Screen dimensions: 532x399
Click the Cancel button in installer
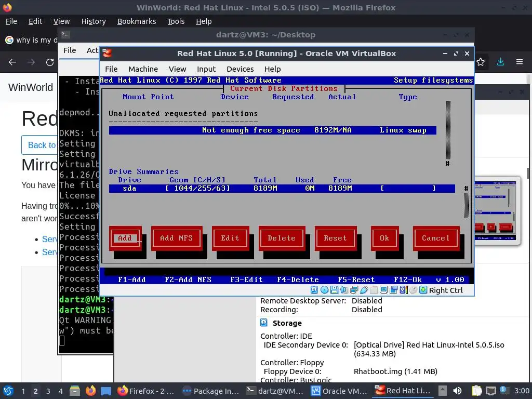[x=436, y=238]
